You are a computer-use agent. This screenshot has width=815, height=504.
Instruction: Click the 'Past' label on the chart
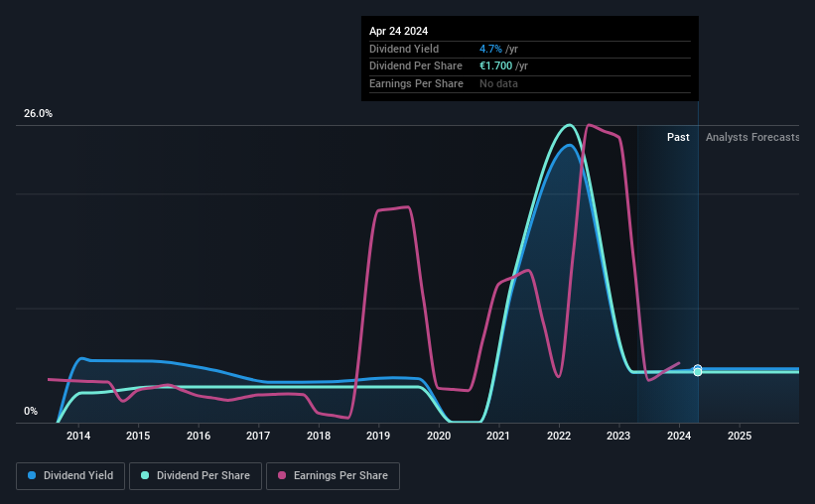678,137
